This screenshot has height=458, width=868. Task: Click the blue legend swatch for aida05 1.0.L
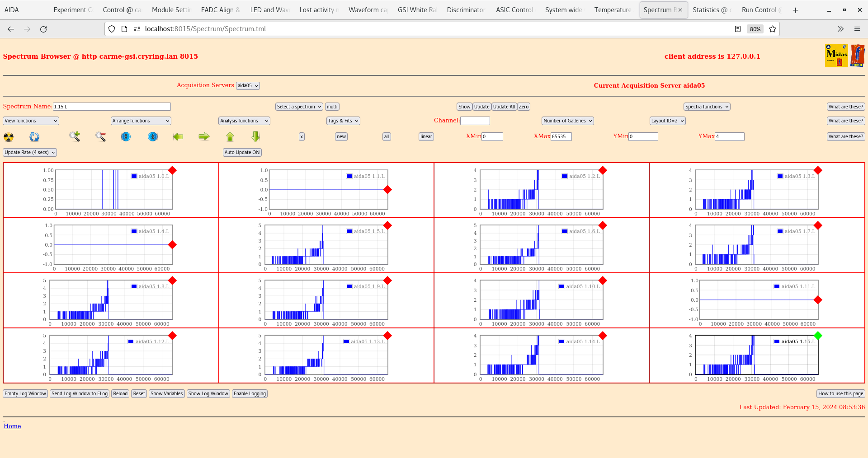(134, 176)
